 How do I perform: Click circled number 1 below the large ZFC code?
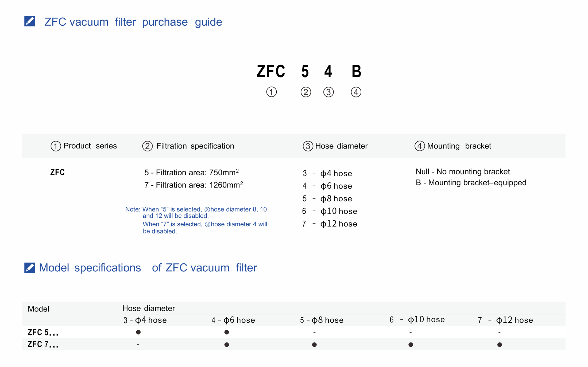[x=271, y=92]
